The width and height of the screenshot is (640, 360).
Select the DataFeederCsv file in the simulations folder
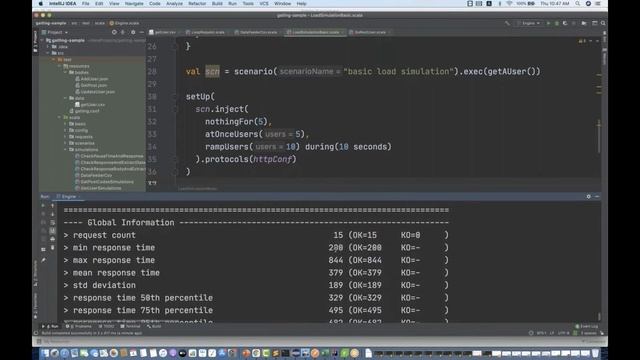(x=93, y=175)
